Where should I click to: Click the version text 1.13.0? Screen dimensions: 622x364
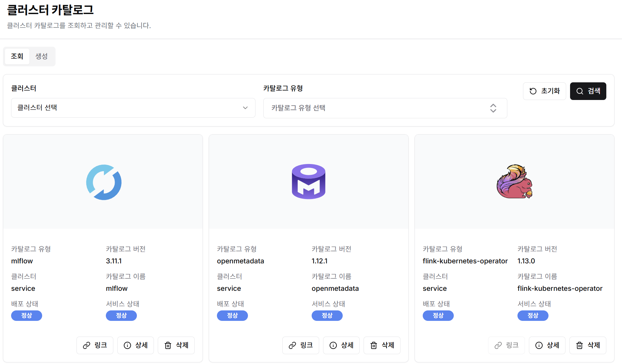coord(526,261)
